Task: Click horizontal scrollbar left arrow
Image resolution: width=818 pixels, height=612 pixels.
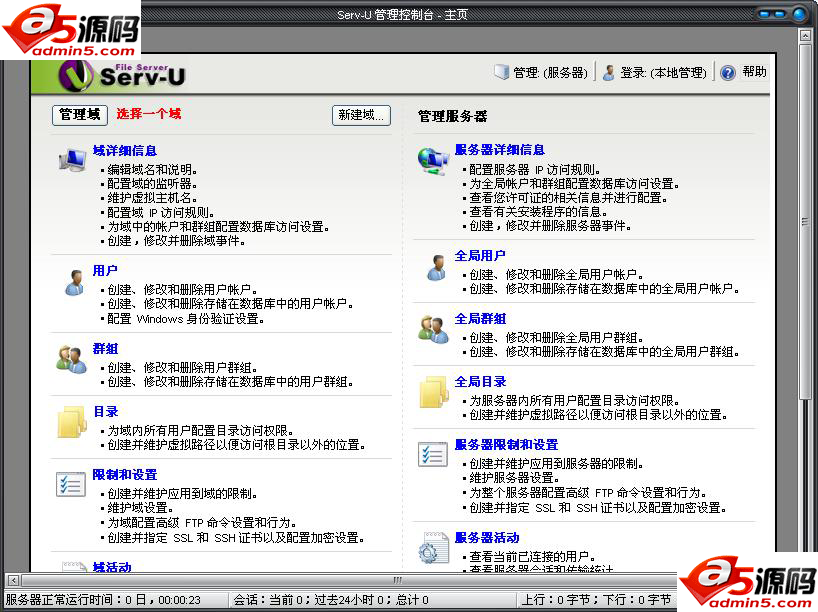Action: pyautogui.click(x=13, y=580)
